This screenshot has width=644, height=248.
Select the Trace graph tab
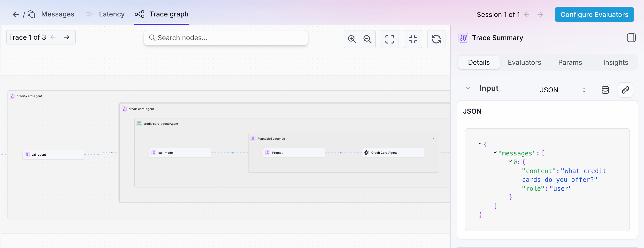pyautogui.click(x=161, y=14)
